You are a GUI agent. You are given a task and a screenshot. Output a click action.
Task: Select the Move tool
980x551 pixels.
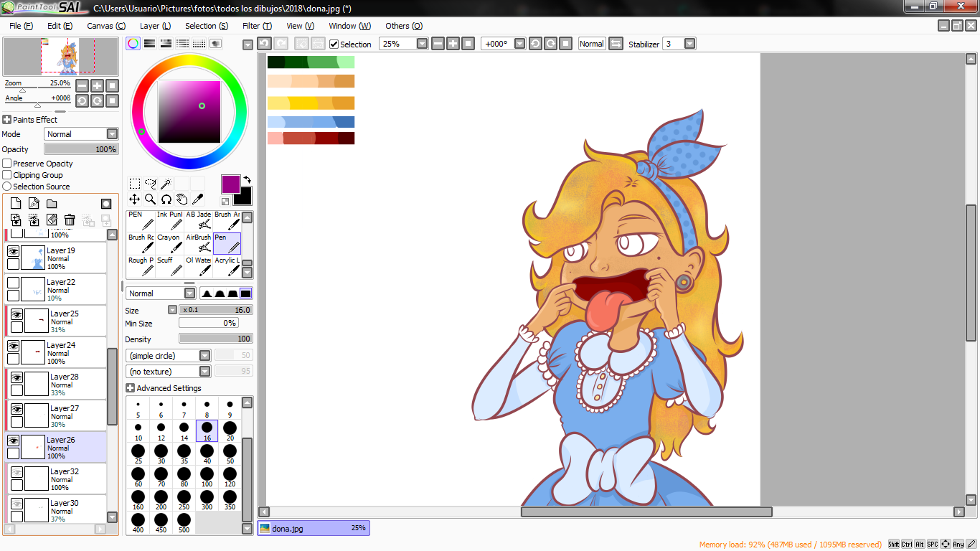(x=134, y=199)
